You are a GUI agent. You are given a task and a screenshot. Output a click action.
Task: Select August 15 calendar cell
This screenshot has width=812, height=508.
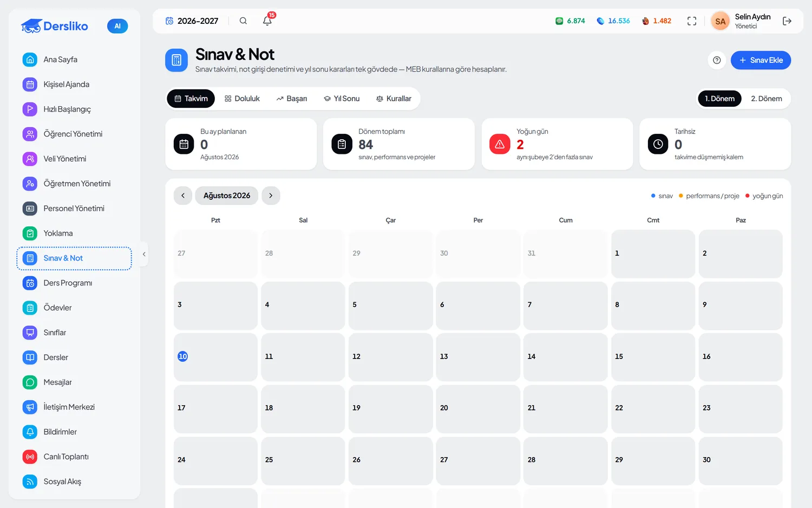coord(653,357)
